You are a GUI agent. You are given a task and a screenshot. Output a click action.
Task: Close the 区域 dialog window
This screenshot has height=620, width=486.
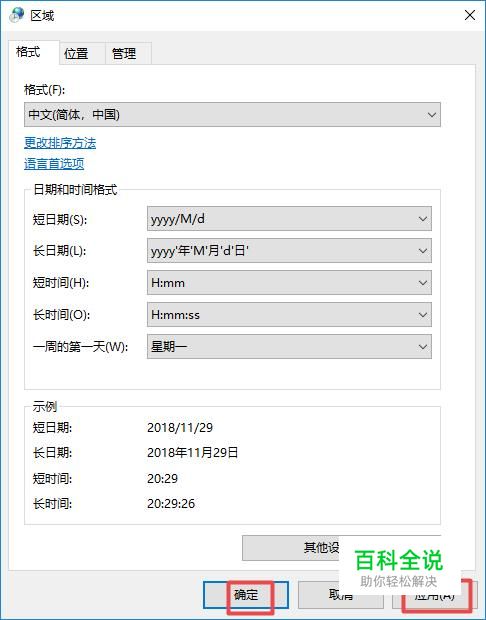(x=469, y=15)
